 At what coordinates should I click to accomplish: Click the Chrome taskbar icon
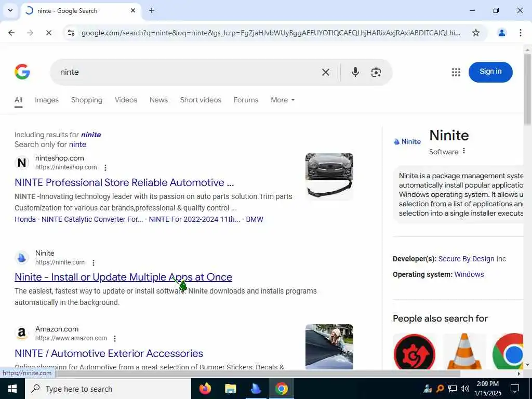[x=281, y=389]
